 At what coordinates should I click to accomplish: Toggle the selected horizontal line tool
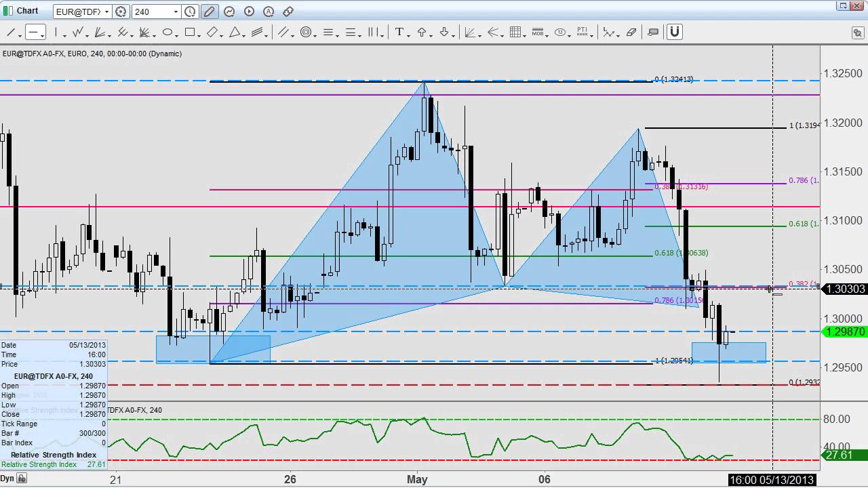(x=35, y=32)
